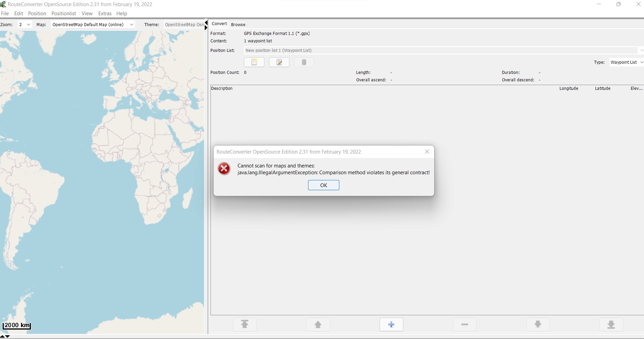Click the move position up arrow
The image size is (644, 339).
318,324
